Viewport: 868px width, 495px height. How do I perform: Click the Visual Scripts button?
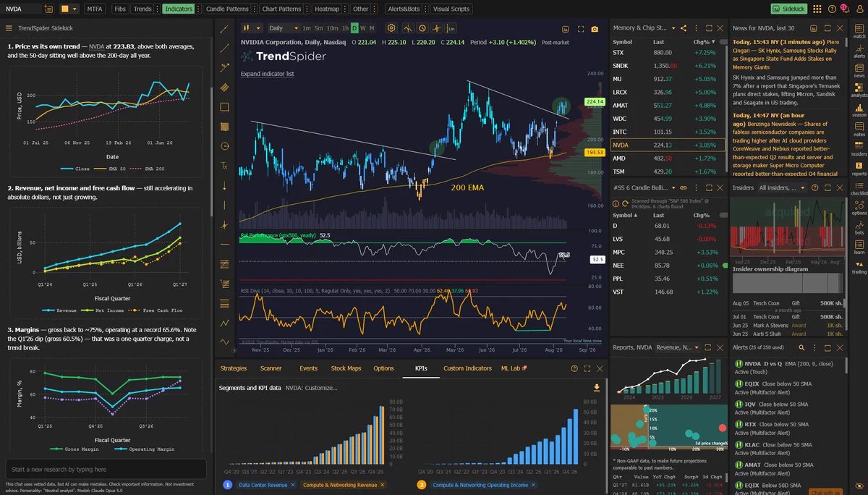tap(451, 9)
